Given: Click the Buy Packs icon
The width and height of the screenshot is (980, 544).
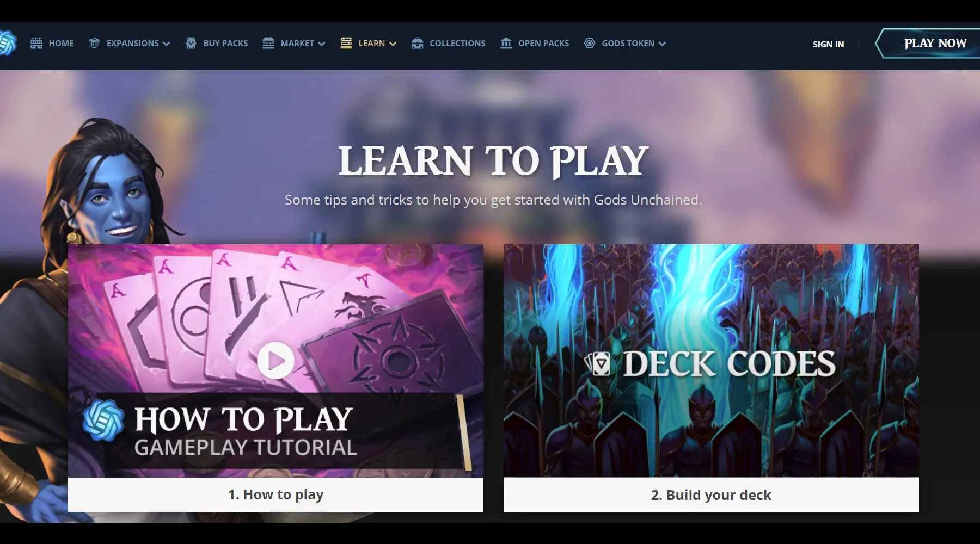Looking at the screenshot, I should 191,43.
